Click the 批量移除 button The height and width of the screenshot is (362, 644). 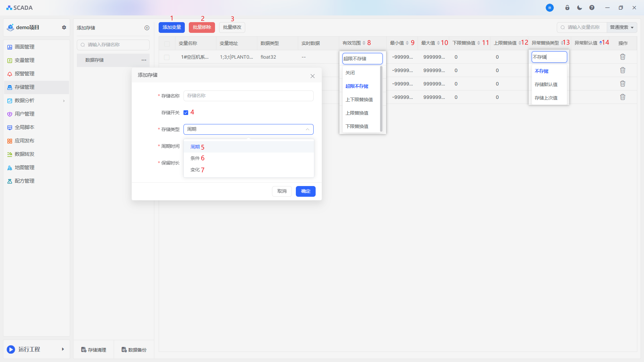(x=202, y=27)
